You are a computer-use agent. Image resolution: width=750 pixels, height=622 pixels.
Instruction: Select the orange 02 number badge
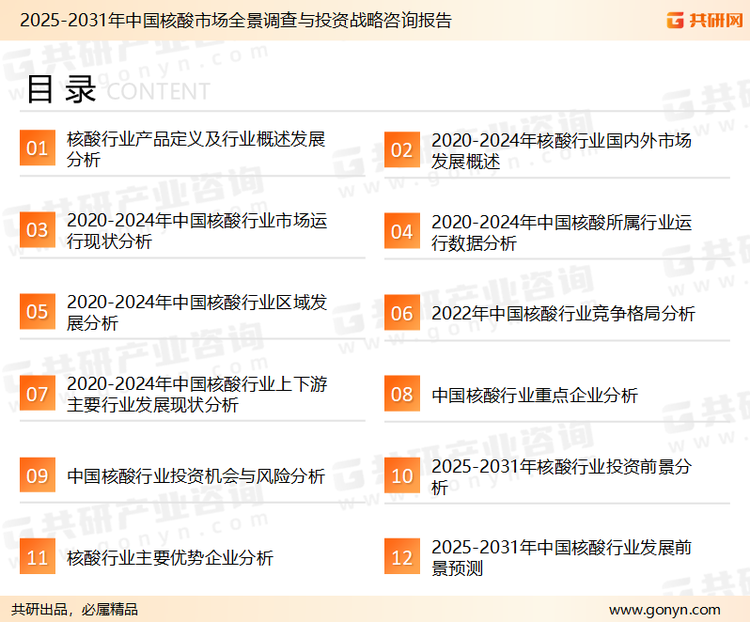pyautogui.click(x=402, y=150)
